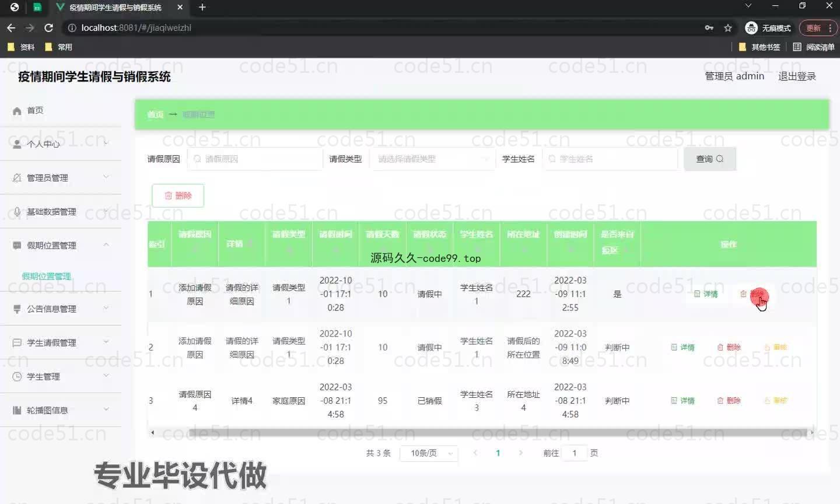Click the 查询 search button
The height and width of the screenshot is (504, 840).
coord(710,159)
